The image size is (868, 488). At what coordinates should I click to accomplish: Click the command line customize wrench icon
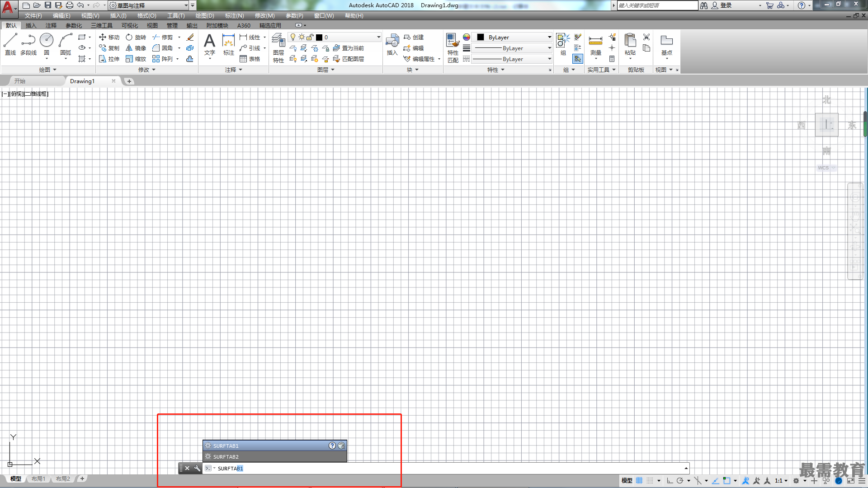tap(197, 468)
